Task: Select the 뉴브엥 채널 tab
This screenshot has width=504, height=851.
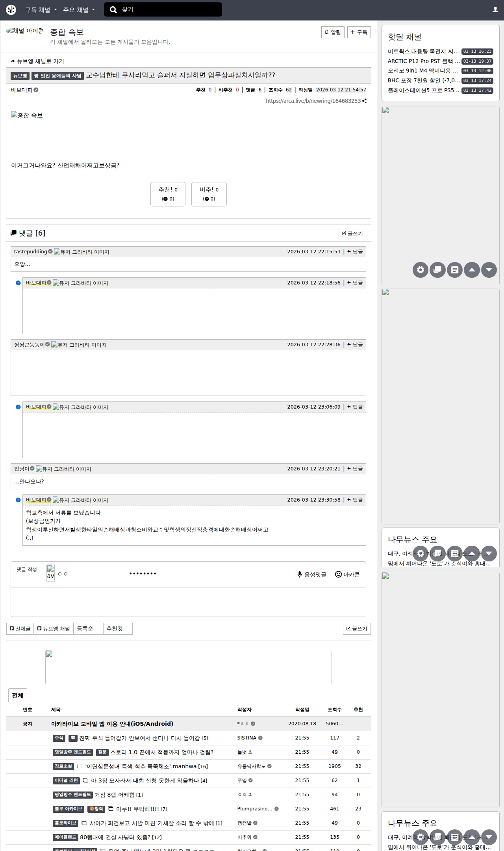Action: (x=54, y=629)
